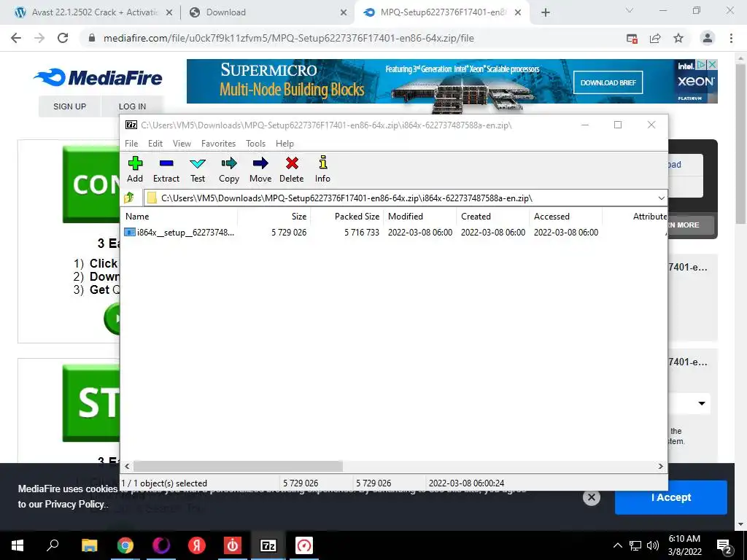Open the volume control in tray
Image resolution: width=747 pixels, height=560 pixels.
[x=653, y=545]
